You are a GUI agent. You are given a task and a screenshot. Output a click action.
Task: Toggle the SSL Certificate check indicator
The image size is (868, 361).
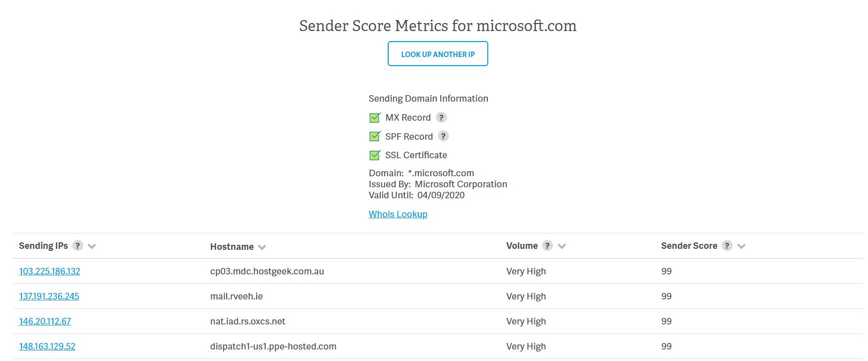point(374,155)
